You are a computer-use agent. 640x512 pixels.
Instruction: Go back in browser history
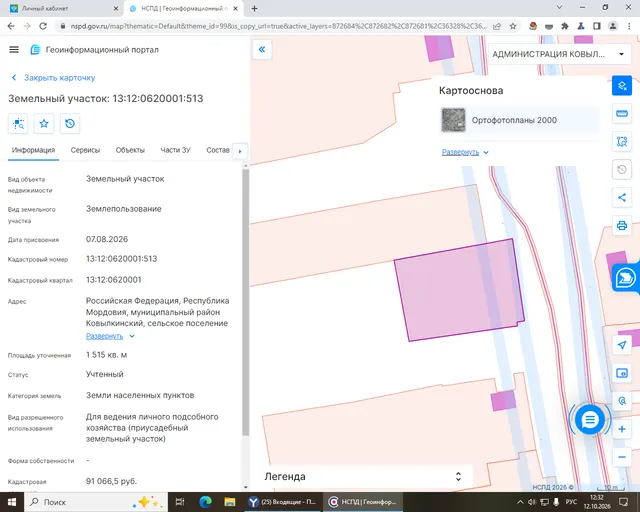[11, 26]
